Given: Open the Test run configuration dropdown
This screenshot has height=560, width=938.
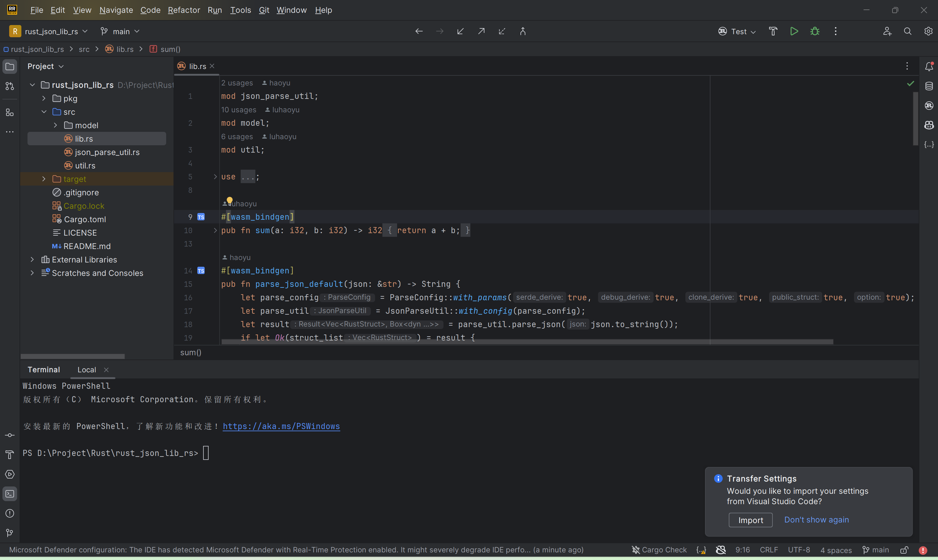Looking at the screenshot, I should tap(737, 31).
